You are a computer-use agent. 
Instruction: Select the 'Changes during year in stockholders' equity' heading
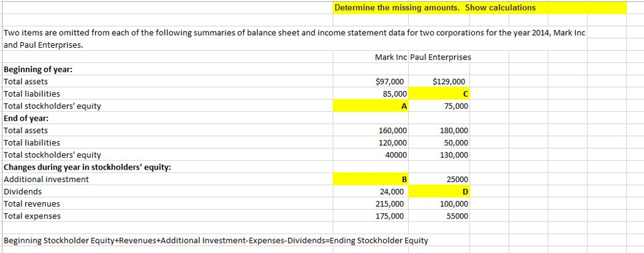[87, 167]
